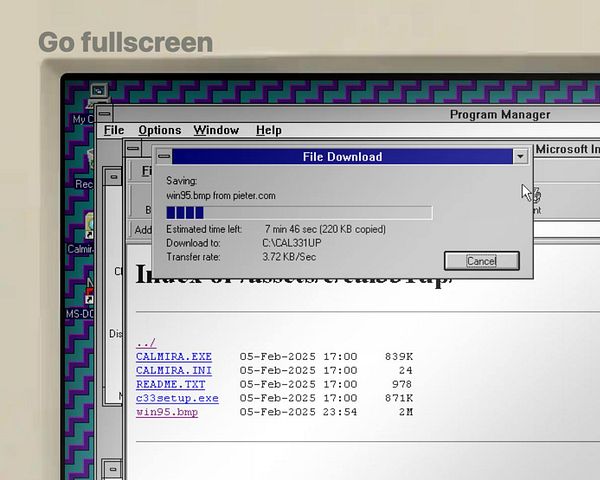The image size is (600, 480).
Task: Download the c33setup.exe file link
Action: pos(177,398)
